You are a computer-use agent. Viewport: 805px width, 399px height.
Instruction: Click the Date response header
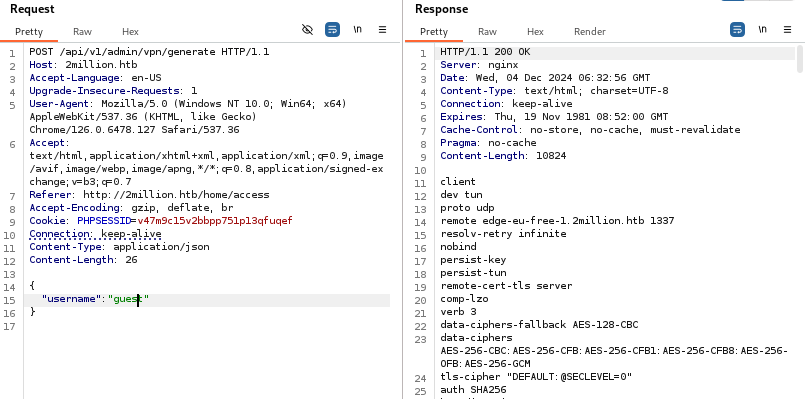pos(545,78)
